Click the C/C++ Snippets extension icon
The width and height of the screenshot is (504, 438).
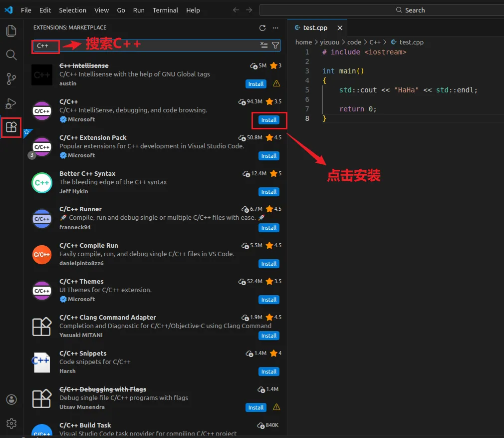click(x=42, y=363)
